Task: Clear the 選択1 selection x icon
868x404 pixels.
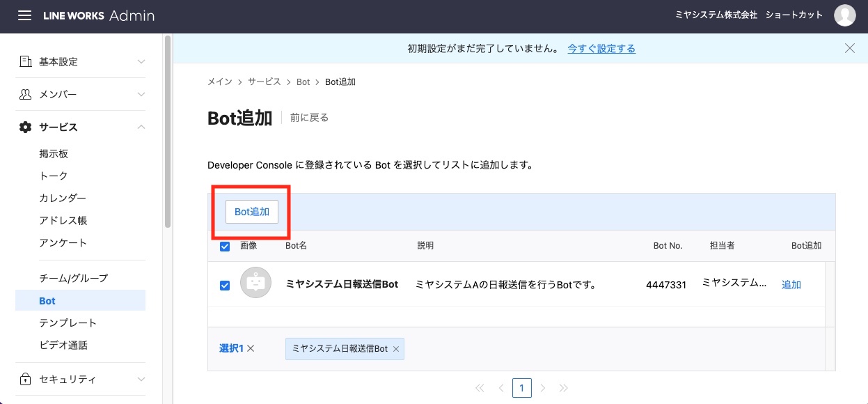Action: tap(251, 348)
